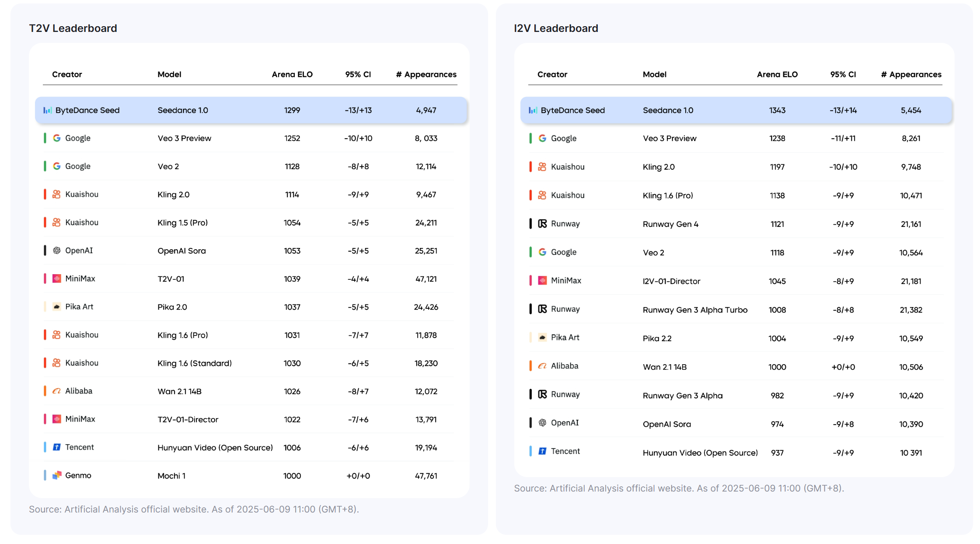Click the Arena ELO column header in T2V table
Image resolution: width=980 pixels, height=544 pixels.
click(x=292, y=74)
